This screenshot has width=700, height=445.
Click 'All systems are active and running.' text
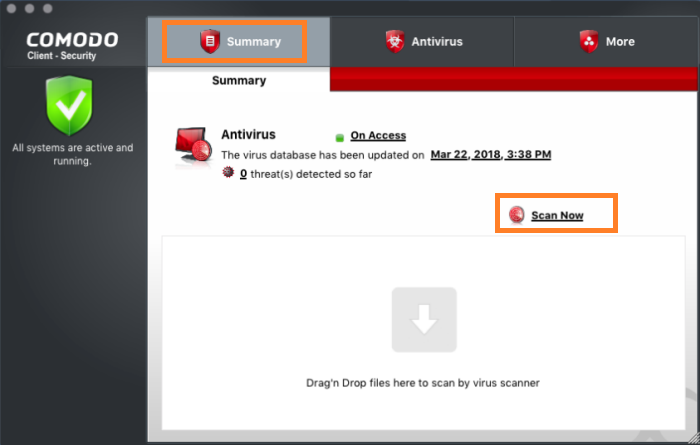pos(72,154)
